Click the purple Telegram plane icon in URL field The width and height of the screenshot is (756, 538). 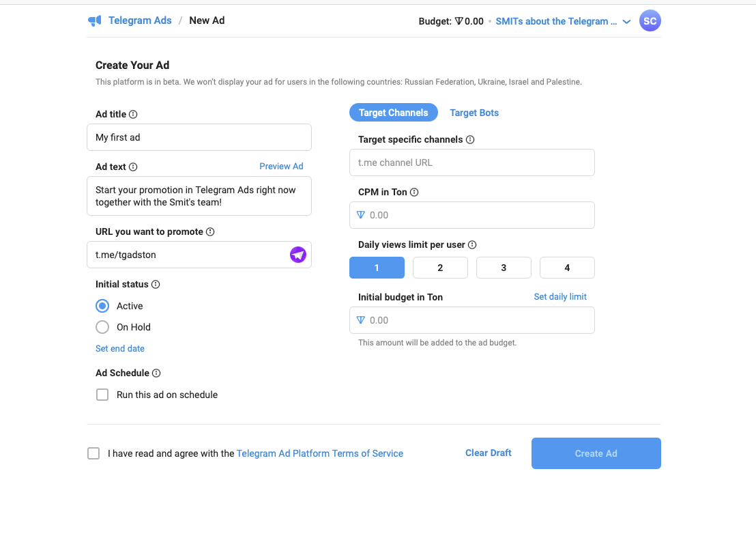(x=298, y=255)
